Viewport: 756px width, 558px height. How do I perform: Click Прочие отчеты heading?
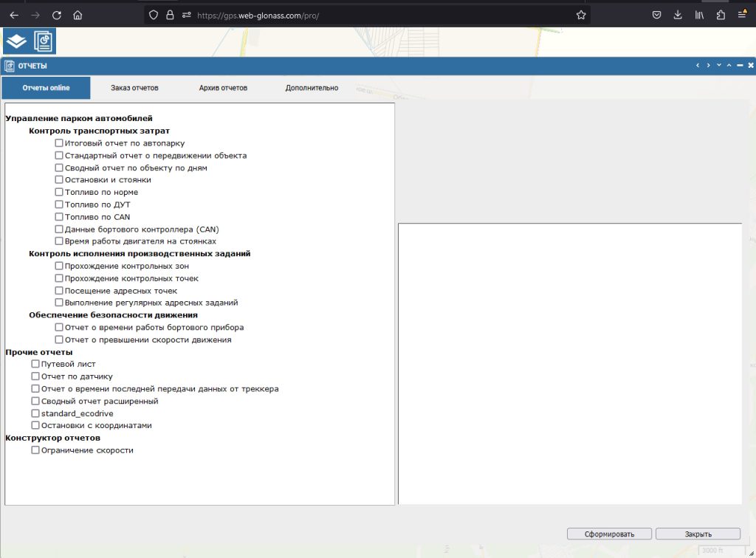tap(39, 352)
